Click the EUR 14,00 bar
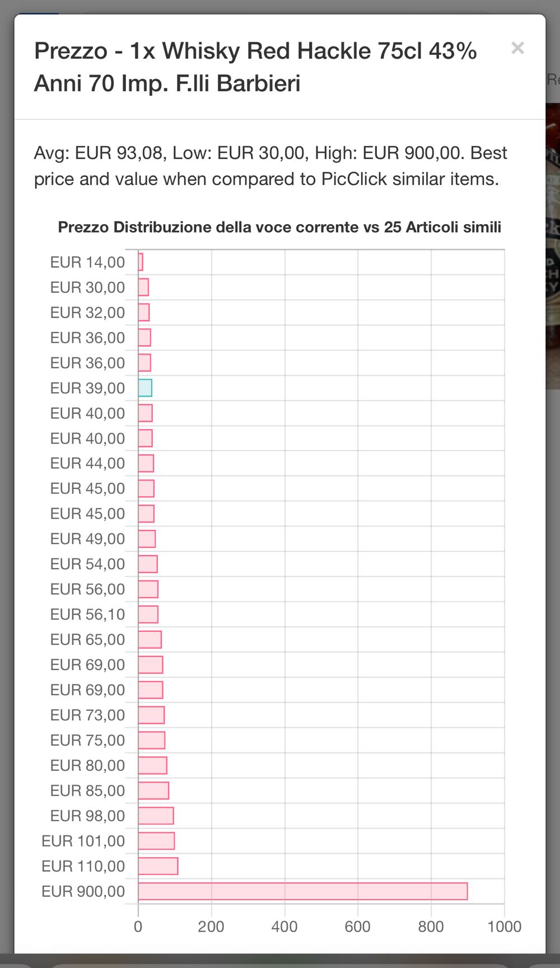 [141, 262]
